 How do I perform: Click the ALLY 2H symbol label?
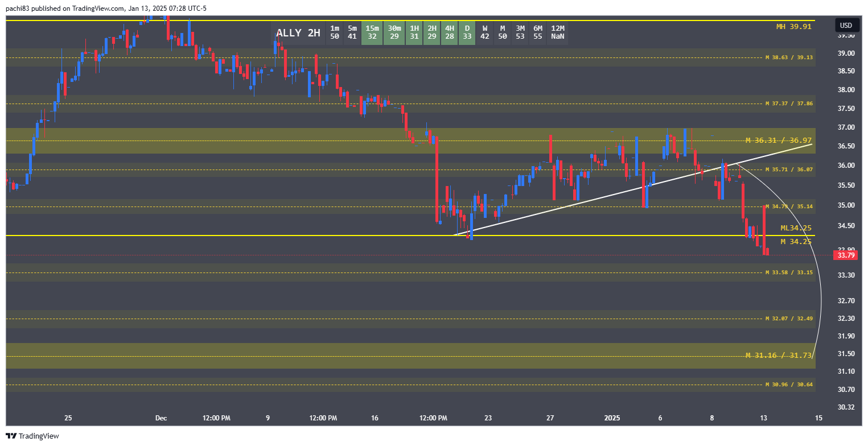pyautogui.click(x=298, y=33)
